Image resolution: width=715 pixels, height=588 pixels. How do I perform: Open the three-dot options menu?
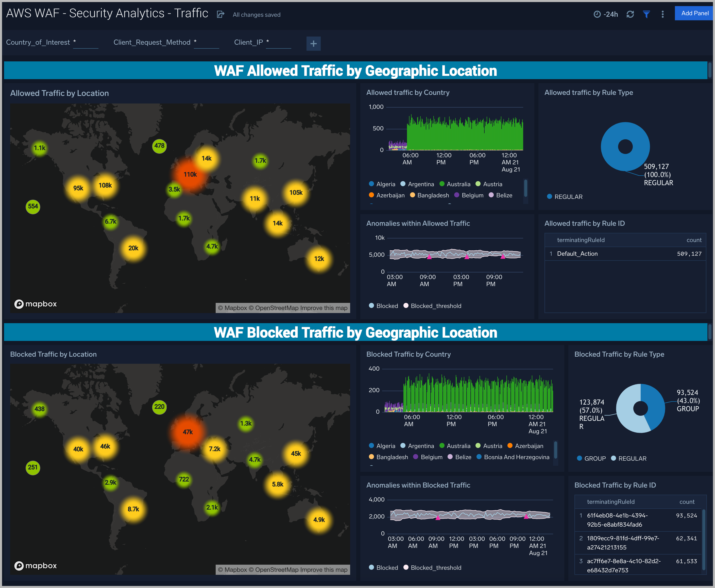click(662, 14)
